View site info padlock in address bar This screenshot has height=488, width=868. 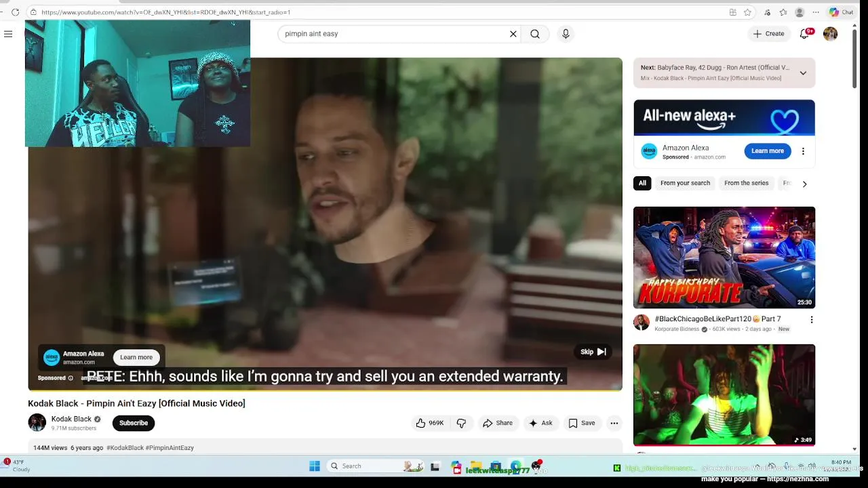coord(33,12)
